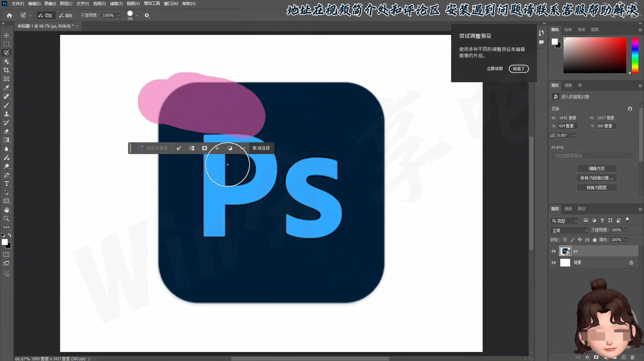This screenshot has height=361, width=644.
Task: Select the Move tool
Action: pyautogui.click(x=6, y=35)
